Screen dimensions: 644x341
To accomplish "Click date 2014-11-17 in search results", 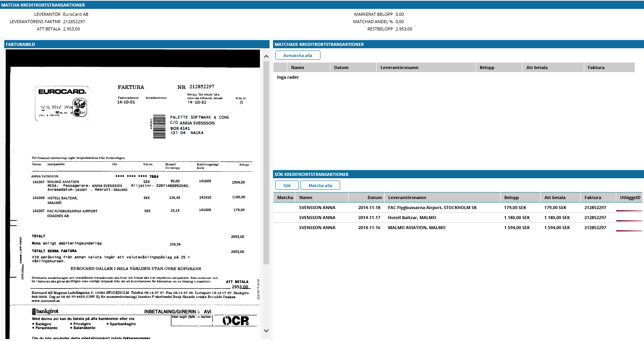I will point(369,218).
